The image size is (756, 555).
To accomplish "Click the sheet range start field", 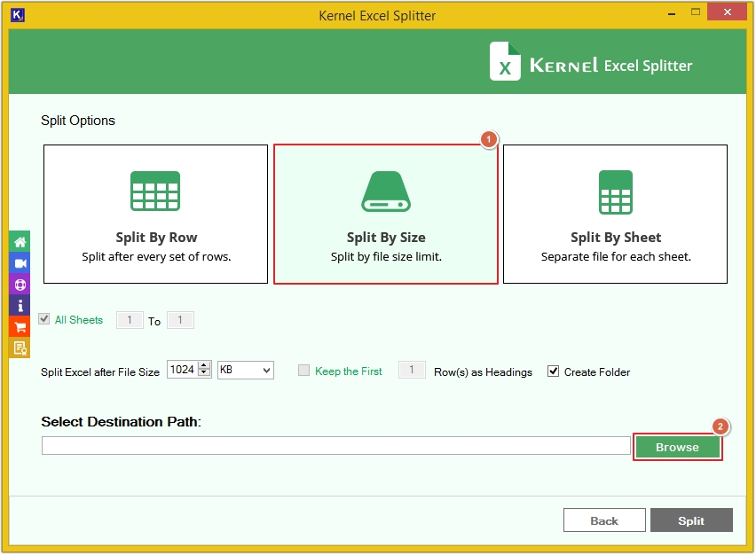I will coord(130,320).
